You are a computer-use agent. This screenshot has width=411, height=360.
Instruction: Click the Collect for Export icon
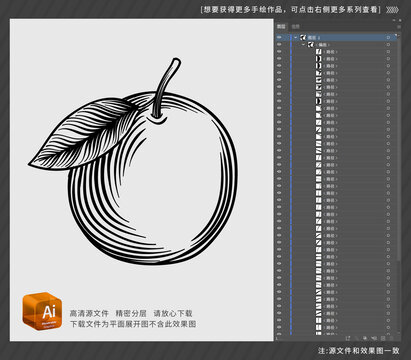(x=348, y=338)
